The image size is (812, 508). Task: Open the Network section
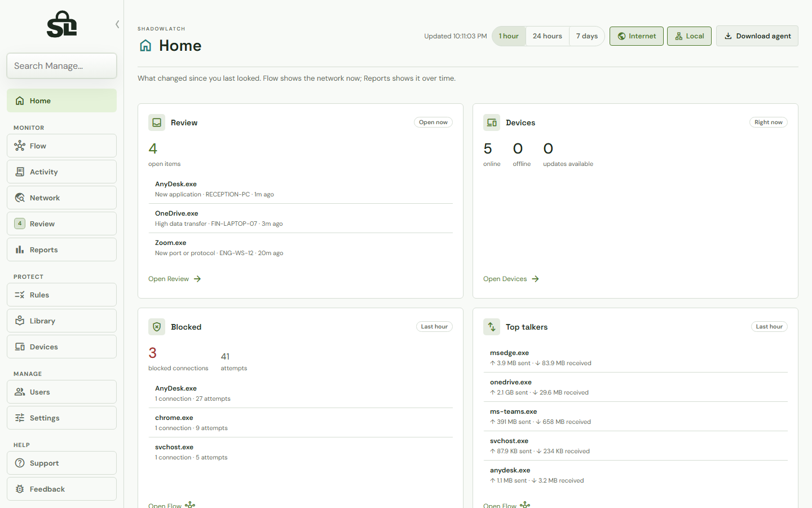pyautogui.click(x=61, y=198)
